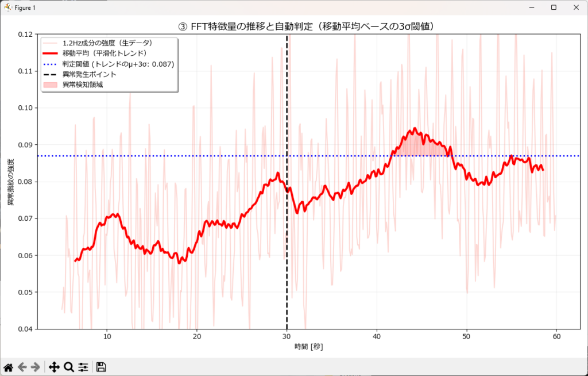Select the Zoom to rectangle magnifier

pos(69,367)
